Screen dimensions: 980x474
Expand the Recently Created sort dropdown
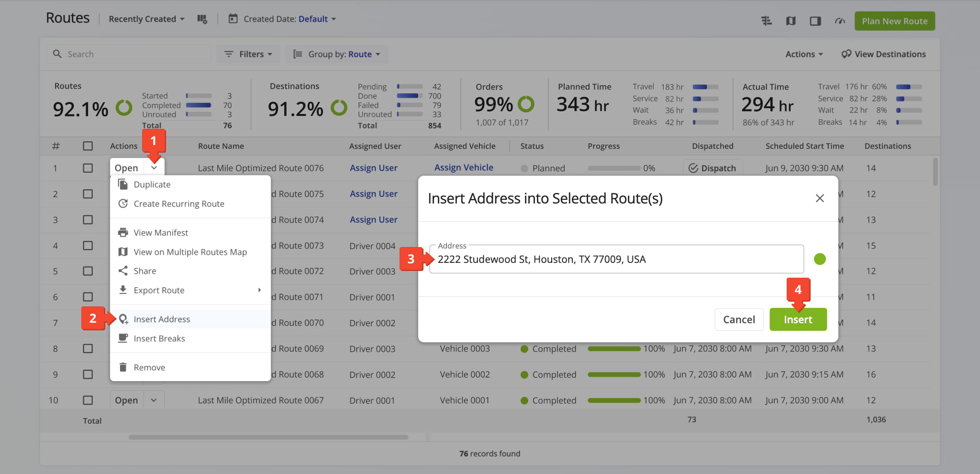145,19
